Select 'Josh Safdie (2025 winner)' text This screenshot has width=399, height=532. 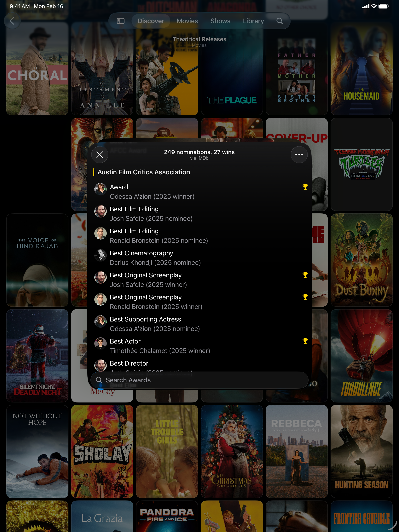coord(148,285)
